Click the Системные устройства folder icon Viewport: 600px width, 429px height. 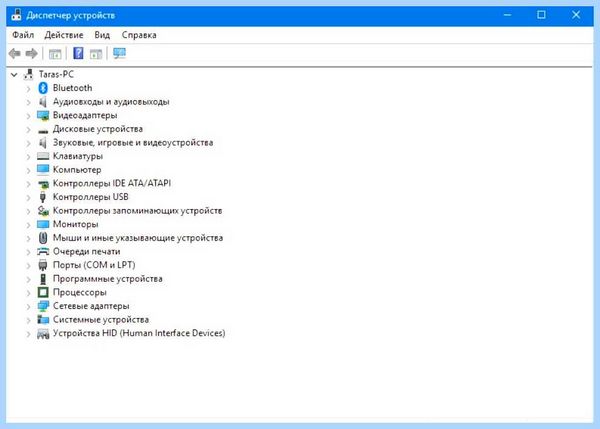coord(43,320)
